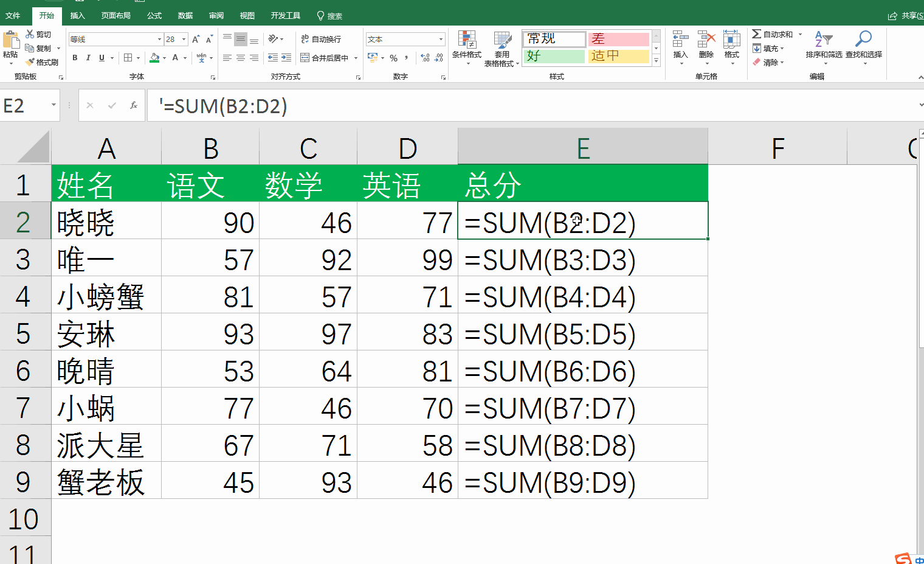Open the font settings dialog launcher
Screen dimensions: 924x564
point(213,78)
